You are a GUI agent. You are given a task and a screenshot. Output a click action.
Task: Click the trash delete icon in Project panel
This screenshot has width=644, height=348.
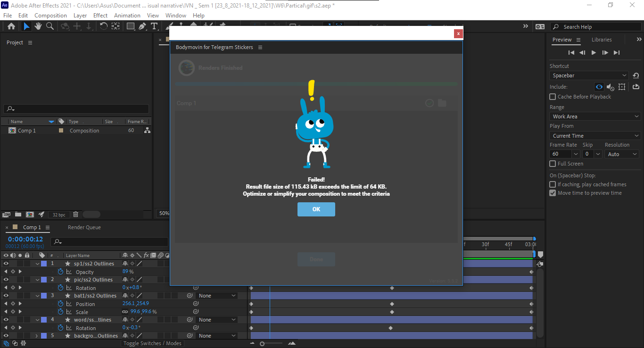point(75,214)
